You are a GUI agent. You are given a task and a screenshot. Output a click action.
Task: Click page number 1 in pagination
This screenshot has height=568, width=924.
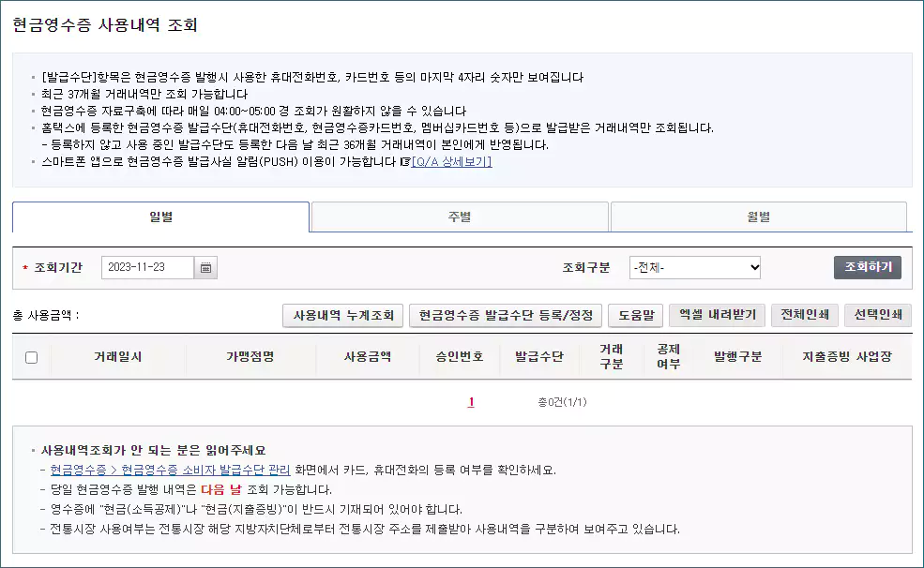pyautogui.click(x=470, y=401)
